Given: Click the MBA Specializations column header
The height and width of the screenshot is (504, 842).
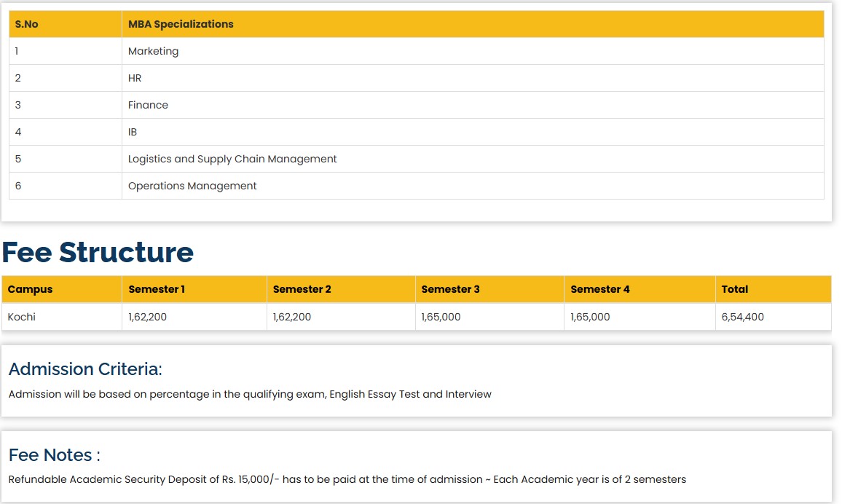Looking at the screenshot, I should [x=181, y=24].
